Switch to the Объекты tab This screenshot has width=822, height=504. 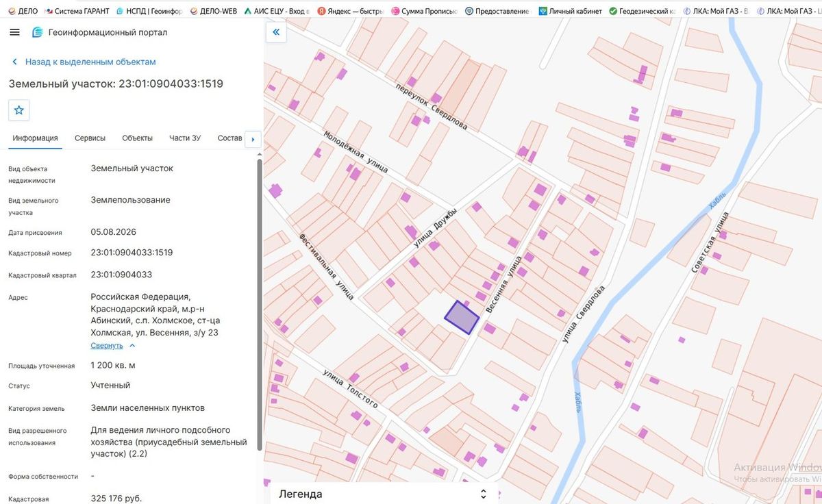point(137,138)
